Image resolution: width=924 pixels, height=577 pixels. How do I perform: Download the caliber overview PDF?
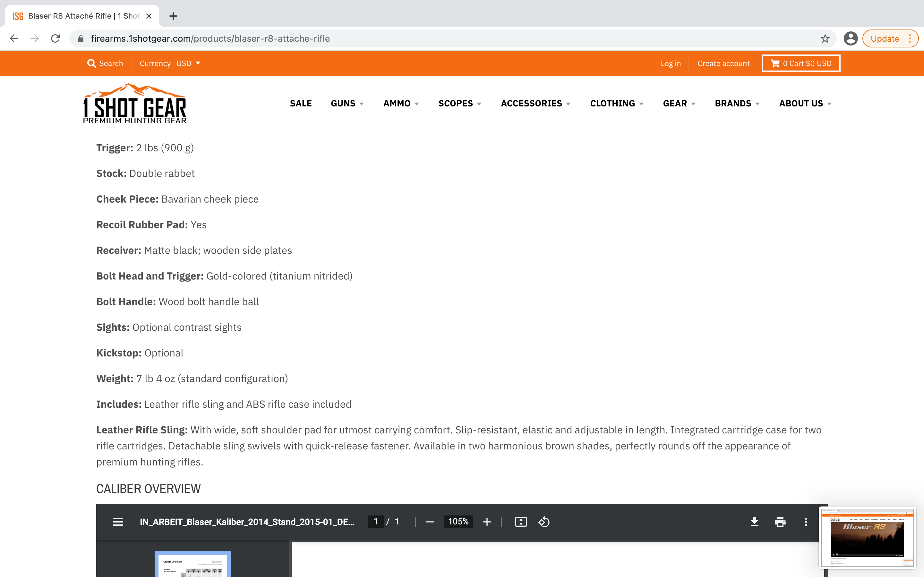[755, 522]
